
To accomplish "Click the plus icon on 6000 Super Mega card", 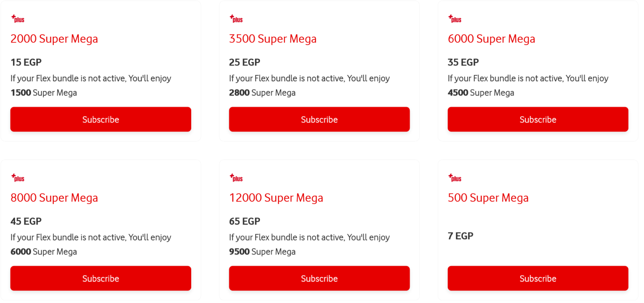I will tap(454, 18).
